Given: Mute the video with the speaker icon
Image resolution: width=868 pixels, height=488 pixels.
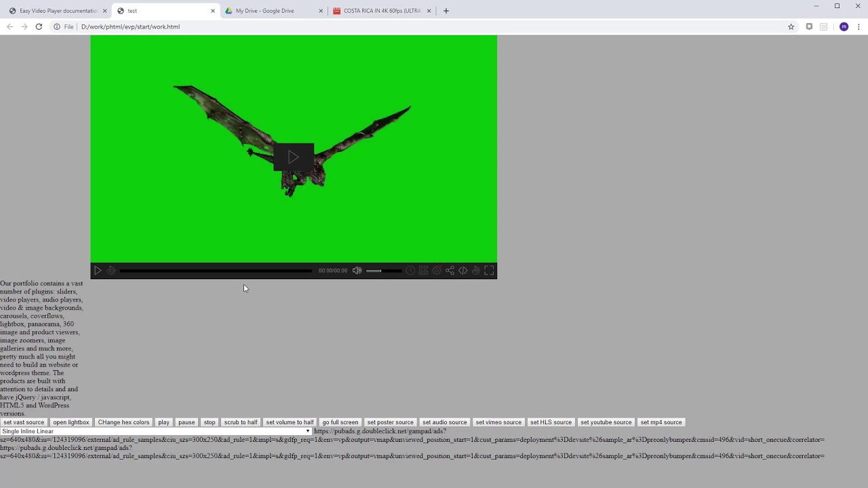Looking at the screenshot, I should click(357, 270).
